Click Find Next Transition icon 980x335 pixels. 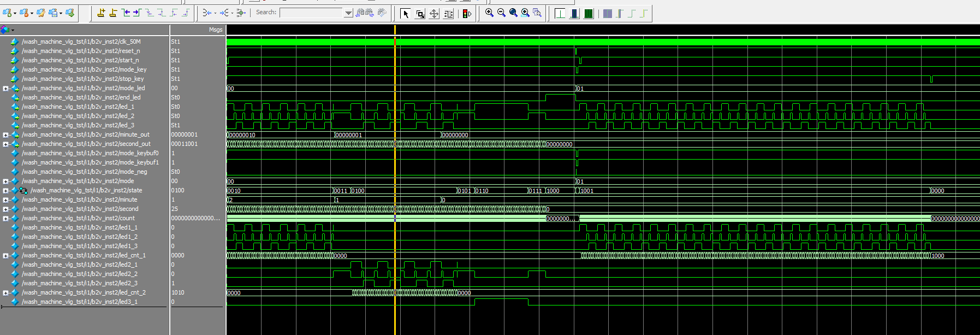point(137,13)
